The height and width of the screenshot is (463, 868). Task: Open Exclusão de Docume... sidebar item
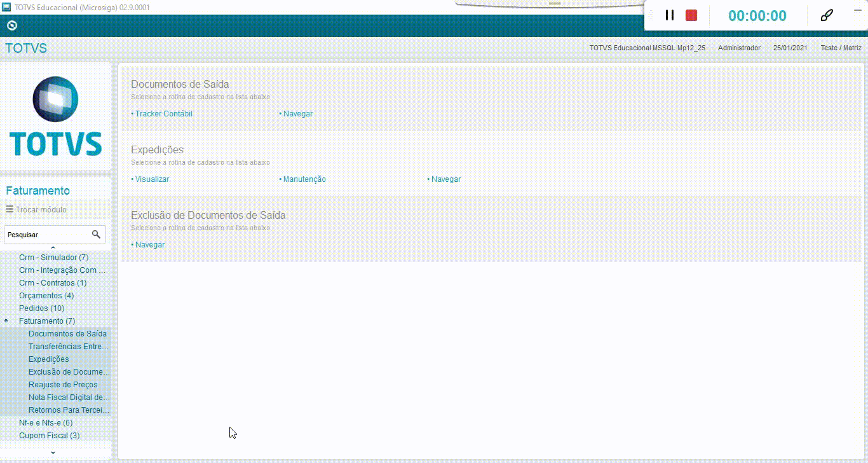[x=69, y=372]
